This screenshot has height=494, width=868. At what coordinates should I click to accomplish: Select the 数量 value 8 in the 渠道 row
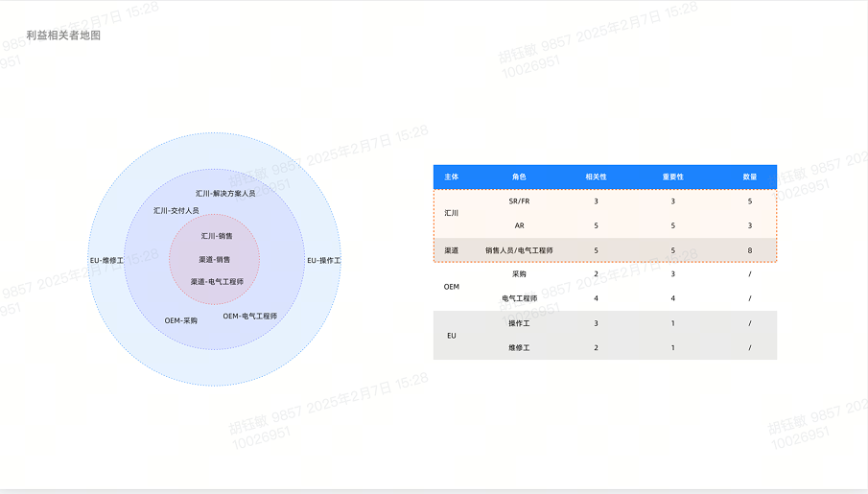tap(749, 250)
